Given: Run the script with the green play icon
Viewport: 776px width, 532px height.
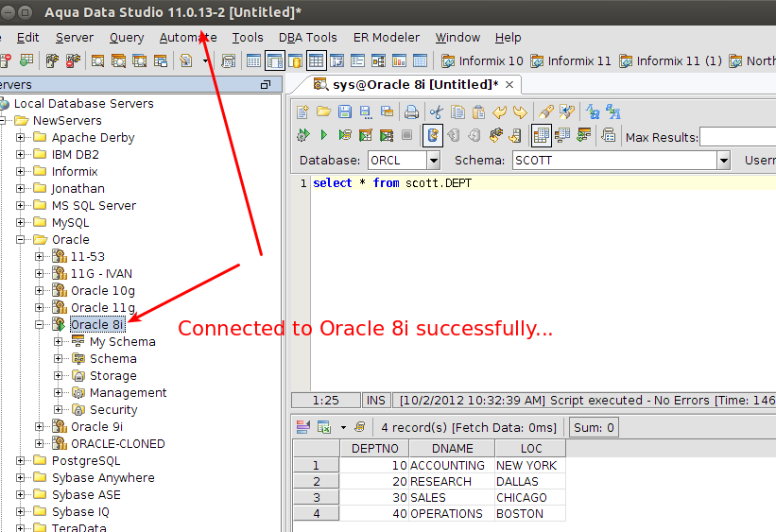Looking at the screenshot, I should (323, 134).
